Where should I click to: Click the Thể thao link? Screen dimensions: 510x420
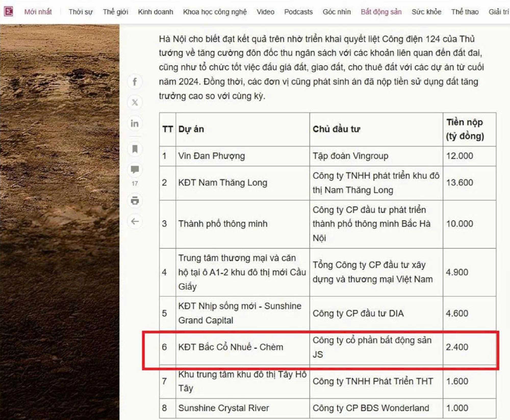coord(465,12)
